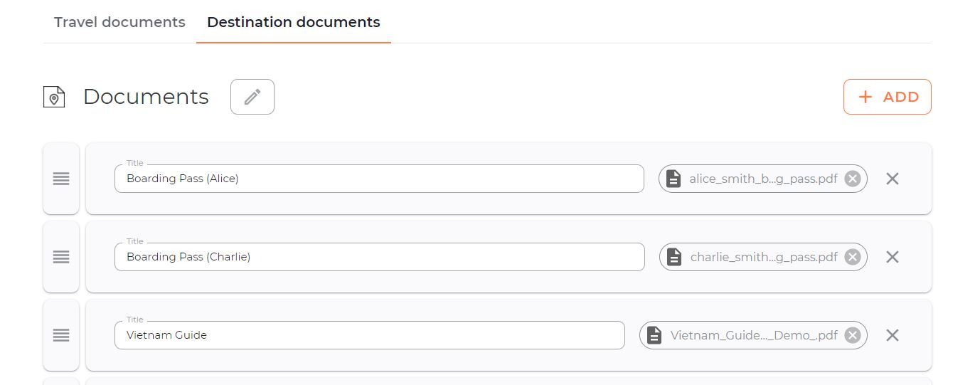Screen dimensions: 980x385
Task: Select the Destination documents tab
Action: tap(294, 22)
